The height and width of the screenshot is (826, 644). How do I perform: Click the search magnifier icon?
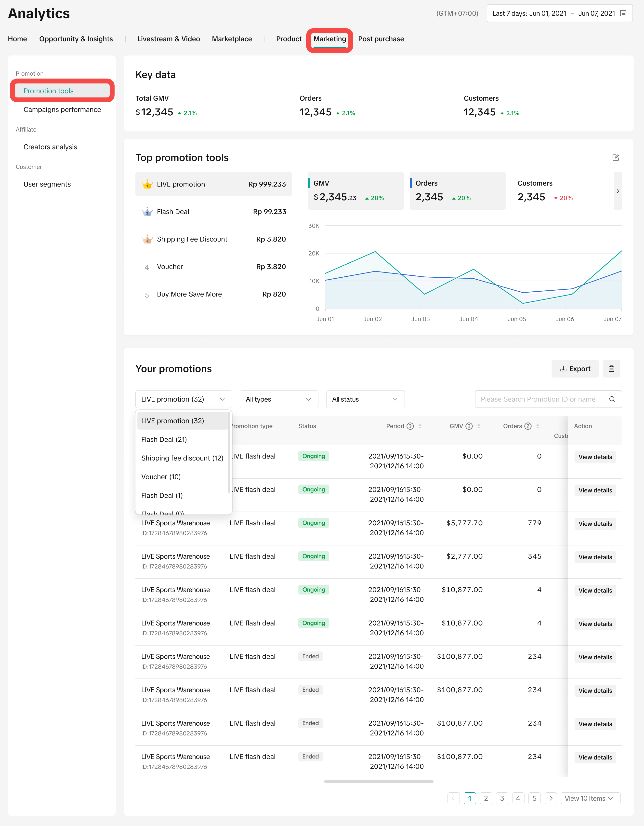[x=612, y=399]
